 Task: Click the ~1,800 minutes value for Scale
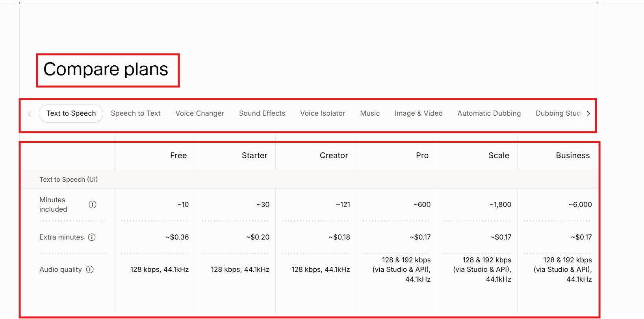(500, 205)
